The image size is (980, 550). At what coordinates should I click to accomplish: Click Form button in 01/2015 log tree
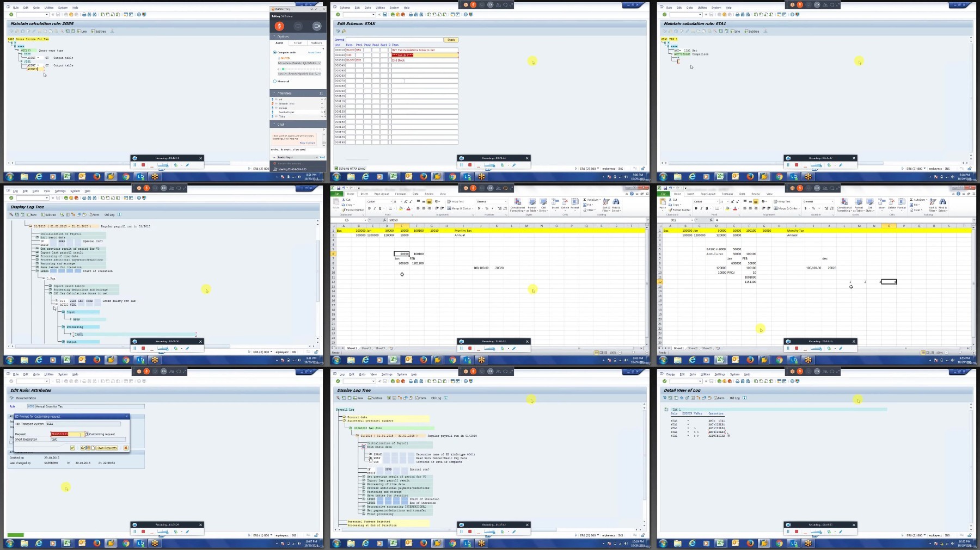coord(94,215)
